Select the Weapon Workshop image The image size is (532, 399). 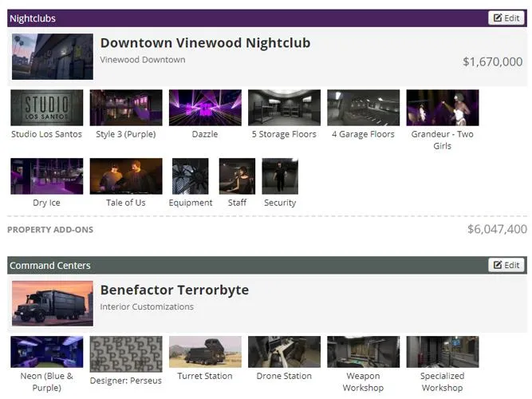(364, 352)
